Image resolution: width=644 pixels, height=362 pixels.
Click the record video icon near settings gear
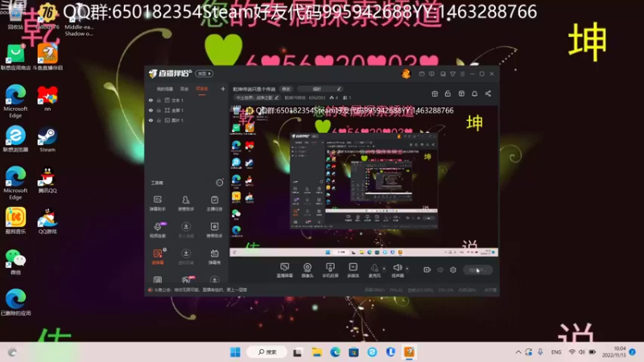427,269
